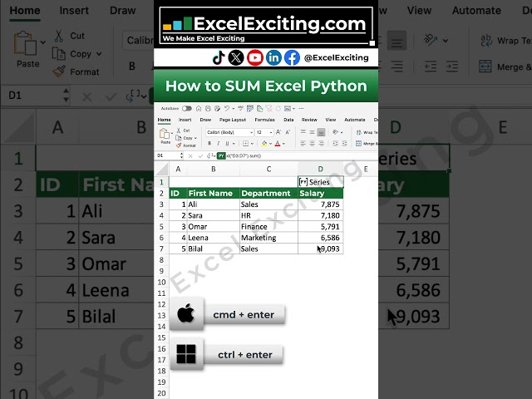
Task: Click column C header in inset sheet
Action: click(x=268, y=169)
